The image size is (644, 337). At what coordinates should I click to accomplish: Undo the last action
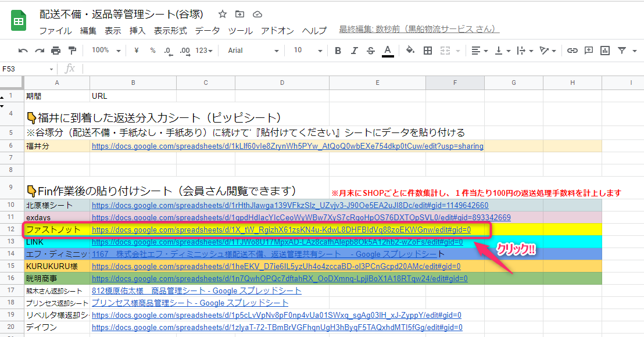pyautogui.click(x=23, y=51)
